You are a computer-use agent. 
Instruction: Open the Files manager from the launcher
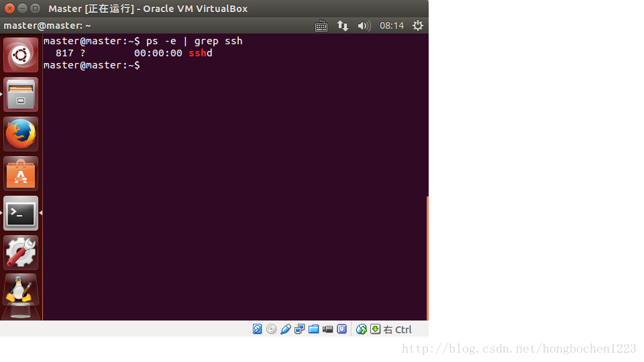[21, 95]
